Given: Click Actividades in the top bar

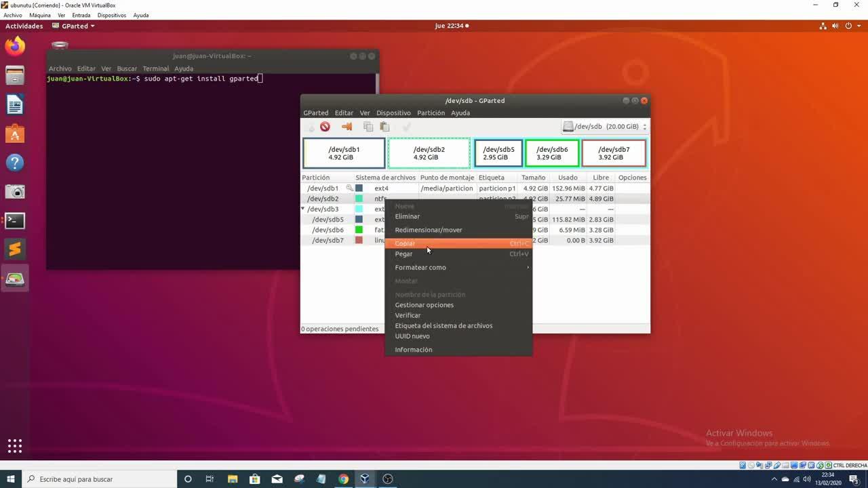Looking at the screenshot, I should pyautogui.click(x=24, y=26).
